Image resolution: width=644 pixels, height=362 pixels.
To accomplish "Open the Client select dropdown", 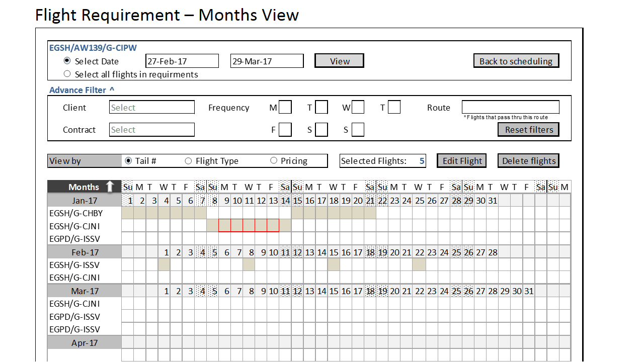I will pyautogui.click(x=151, y=107).
